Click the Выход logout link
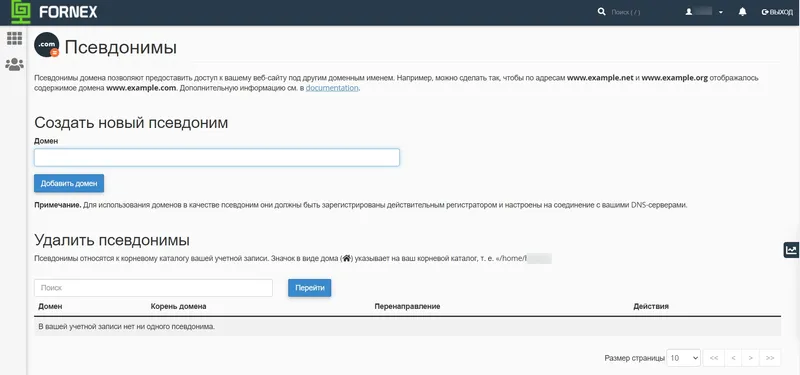 pyautogui.click(x=777, y=12)
